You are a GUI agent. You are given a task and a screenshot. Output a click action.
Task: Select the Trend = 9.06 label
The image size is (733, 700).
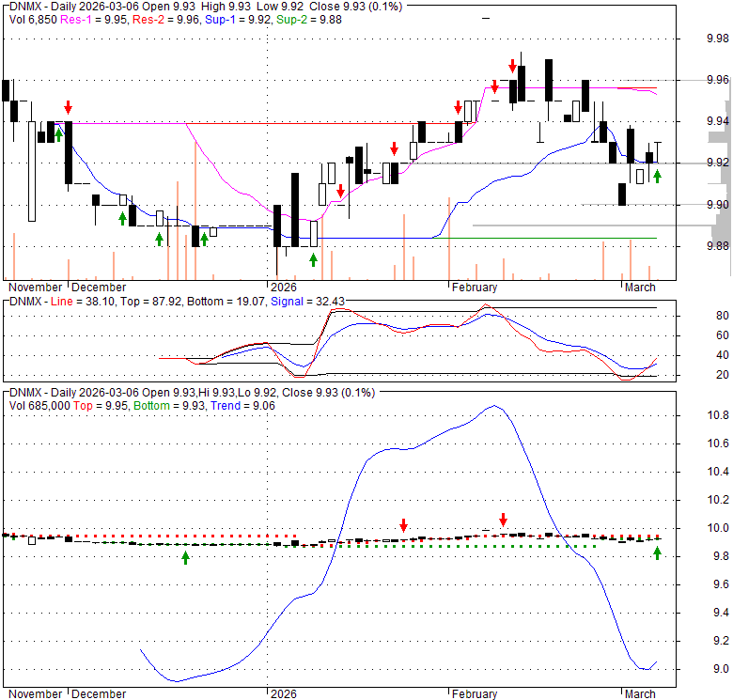(242, 406)
